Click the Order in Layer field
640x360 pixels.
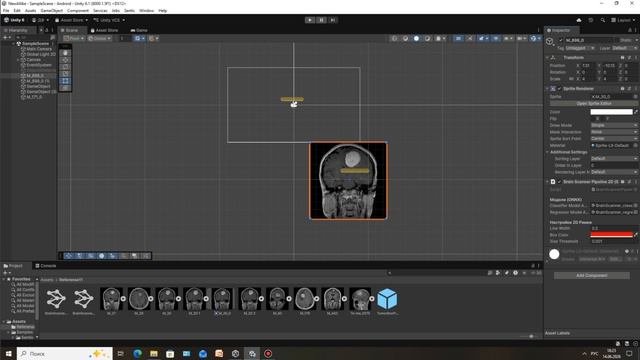[614, 165]
